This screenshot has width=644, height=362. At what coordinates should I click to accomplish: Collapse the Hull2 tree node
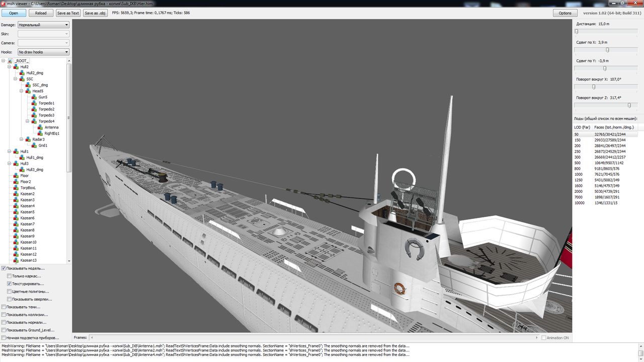click(x=10, y=67)
